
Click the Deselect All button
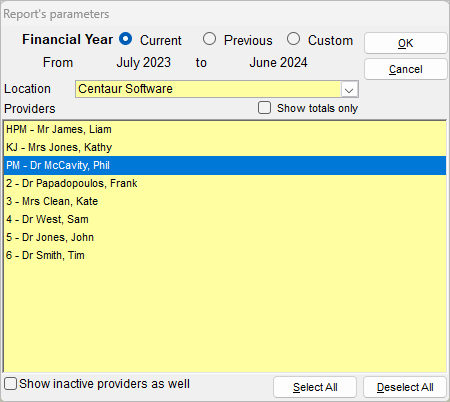click(405, 387)
